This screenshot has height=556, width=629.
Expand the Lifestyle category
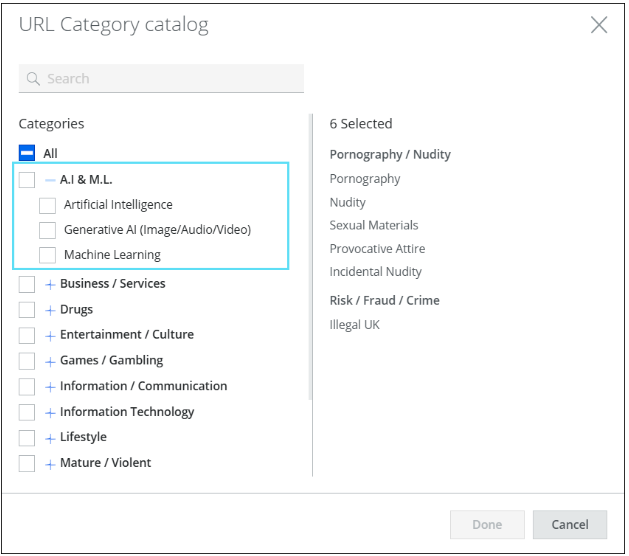50,438
